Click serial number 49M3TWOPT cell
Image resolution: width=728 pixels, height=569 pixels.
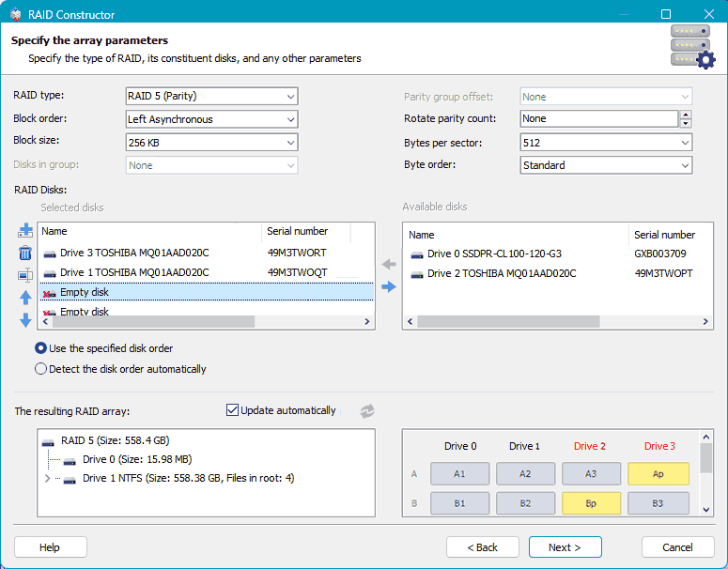coord(663,274)
